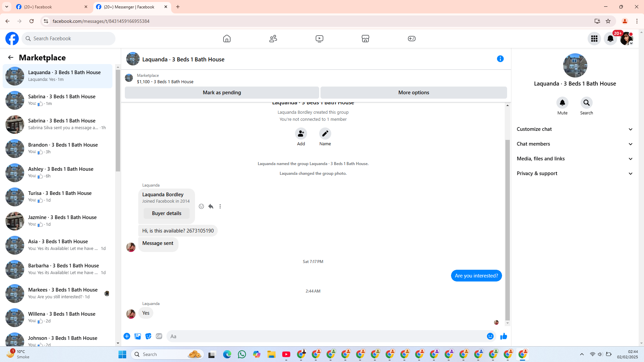Screen dimensions: 644x362
Task: Open the account profile avatar menu
Action: (x=627, y=39)
